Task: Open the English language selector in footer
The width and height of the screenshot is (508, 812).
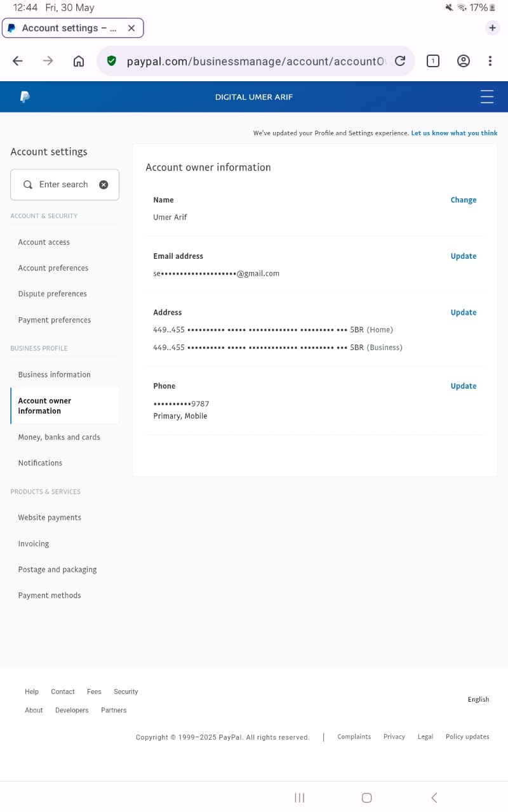Action: tap(478, 699)
